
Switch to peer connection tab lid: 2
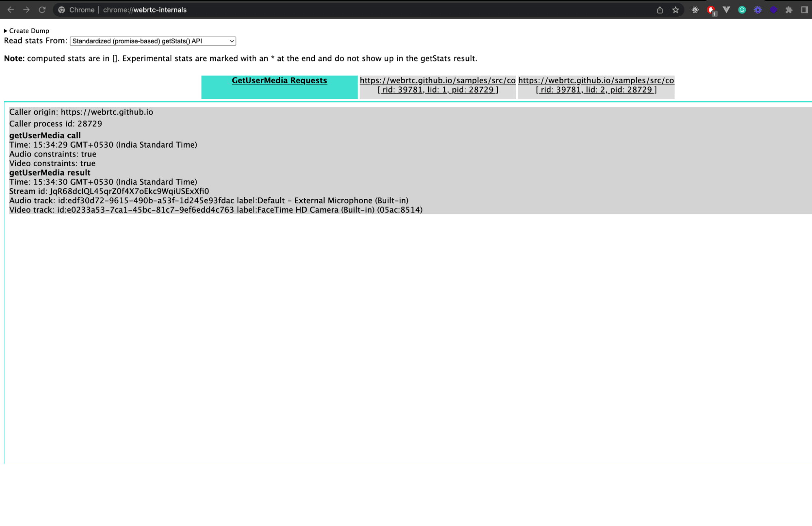(x=596, y=85)
